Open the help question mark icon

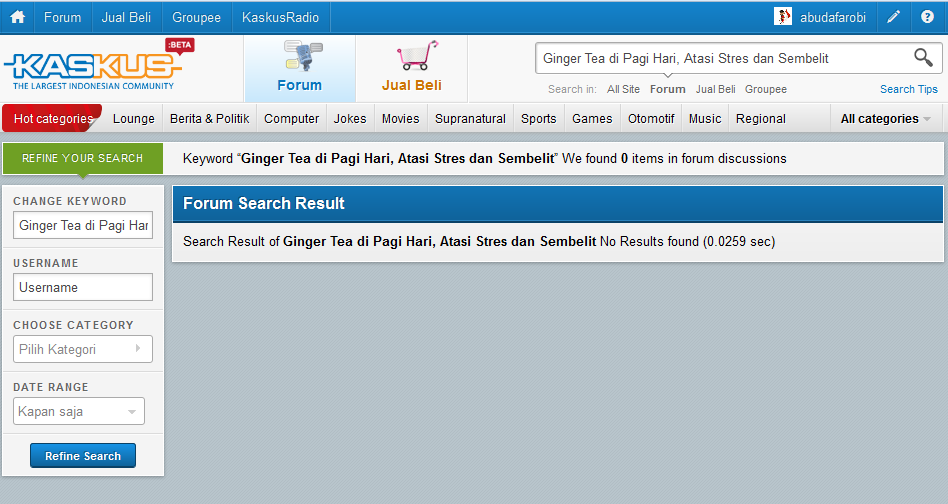pyautogui.click(x=927, y=17)
